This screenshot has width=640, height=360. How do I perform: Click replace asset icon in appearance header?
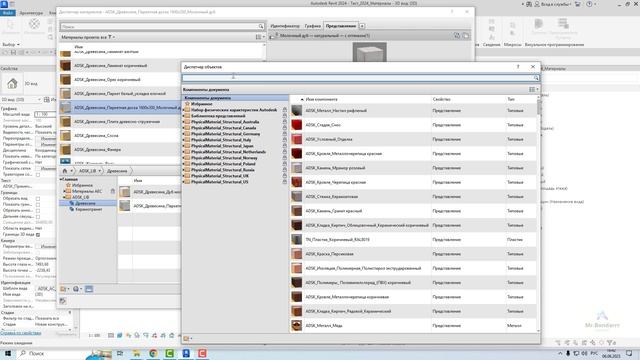coord(457,36)
